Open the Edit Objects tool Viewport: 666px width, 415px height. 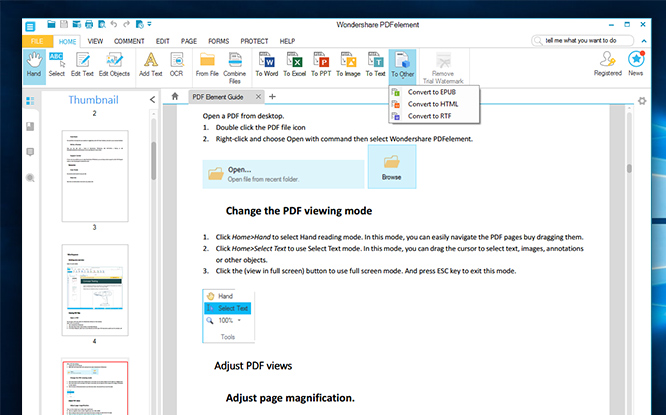[114, 65]
